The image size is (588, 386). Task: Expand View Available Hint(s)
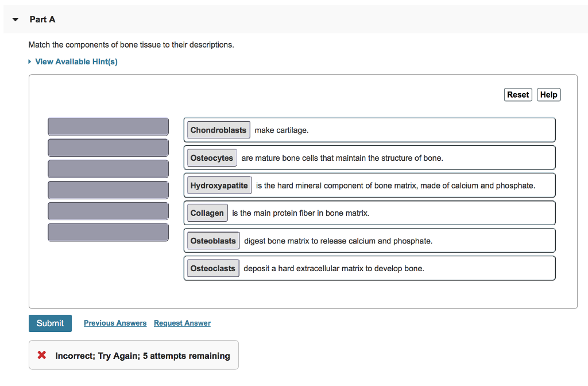click(x=76, y=61)
